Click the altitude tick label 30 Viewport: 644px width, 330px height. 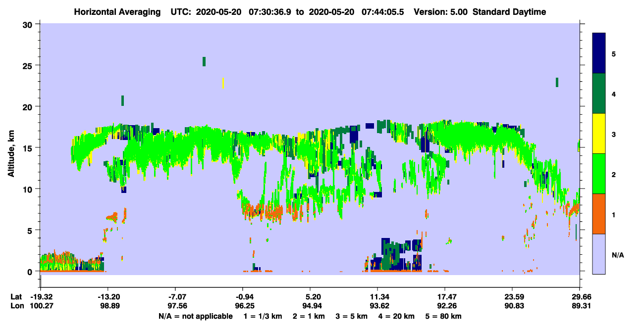tap(28, 24)
